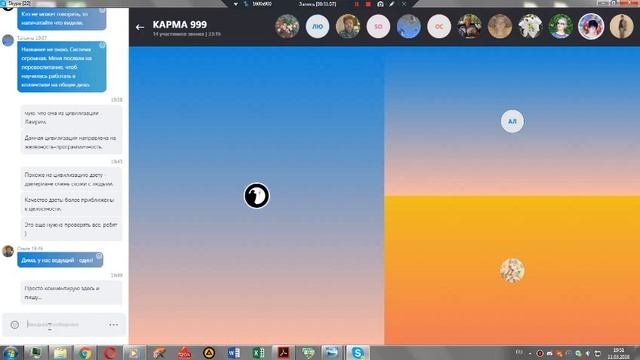Open Adobe Acrobat from the taskbar
Screen dimensions: 640x360
point(283,353)
